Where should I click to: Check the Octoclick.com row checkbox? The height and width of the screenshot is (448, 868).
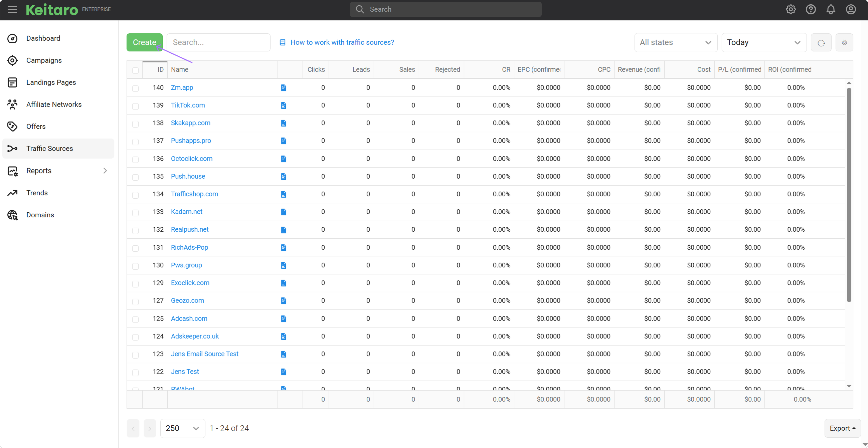tap(136, 159)
